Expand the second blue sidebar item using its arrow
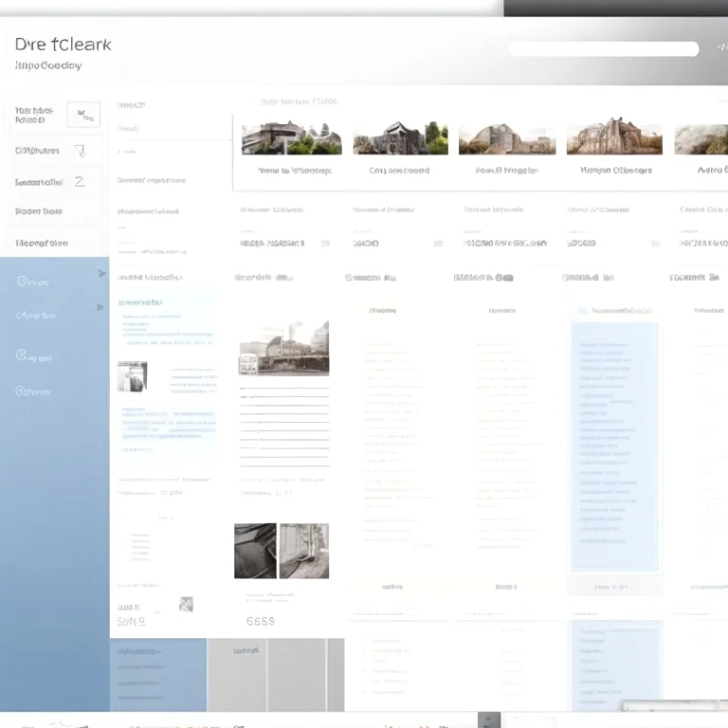This screenshot has width=728, height=728. [100, 307]
